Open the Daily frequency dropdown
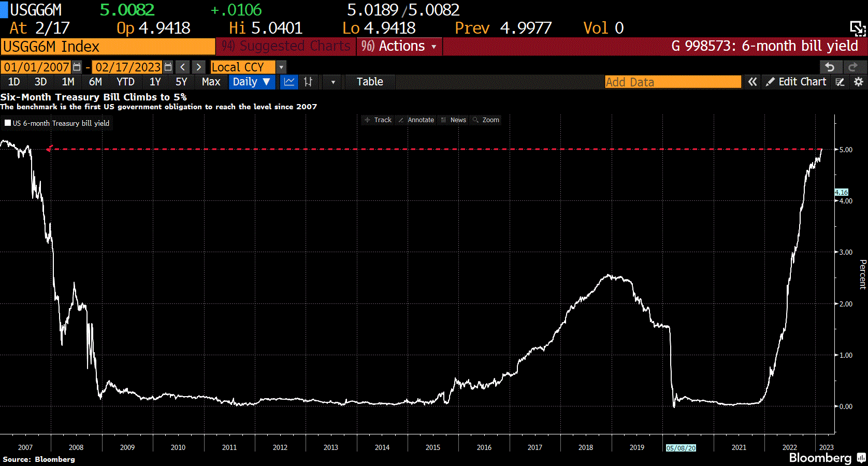868x466 pixels. [x=252, y=82]
